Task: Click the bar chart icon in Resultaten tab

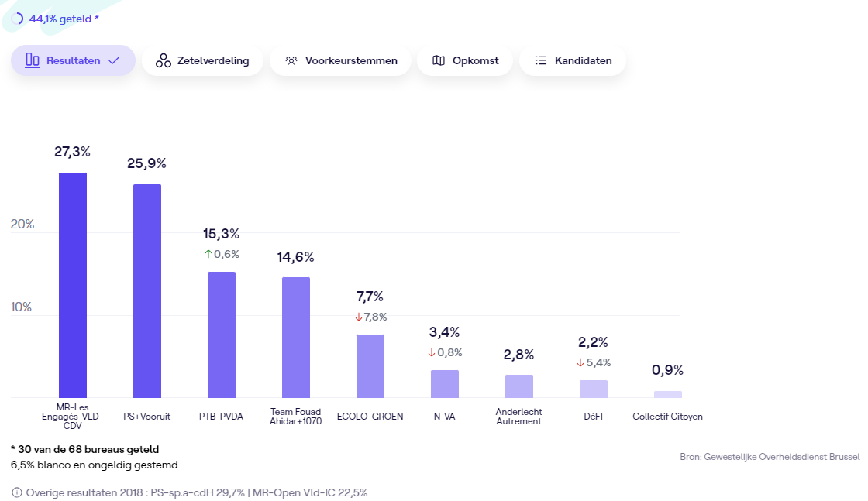Action: [33, 60]
